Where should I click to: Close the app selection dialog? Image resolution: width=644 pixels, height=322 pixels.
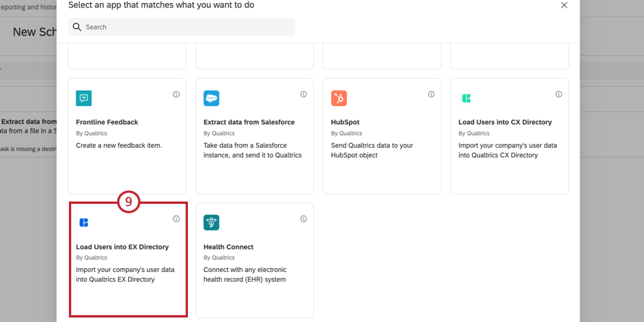coord(564,5)
